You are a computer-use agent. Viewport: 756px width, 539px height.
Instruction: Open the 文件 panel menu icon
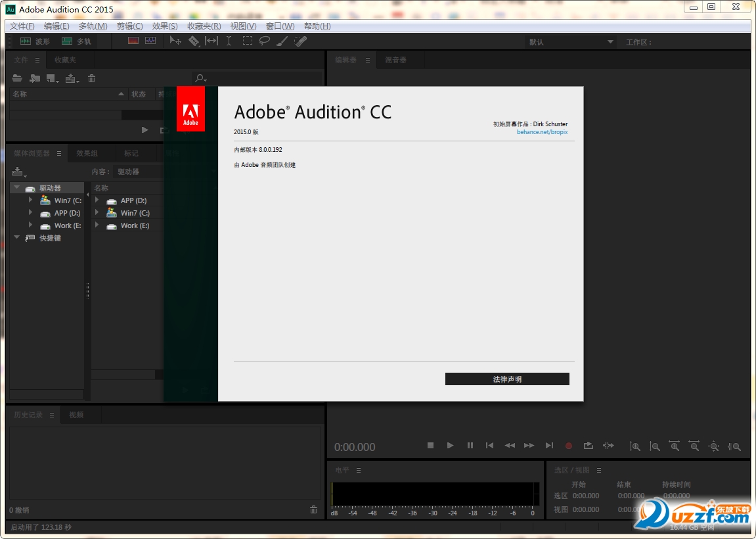coord(37,60)
